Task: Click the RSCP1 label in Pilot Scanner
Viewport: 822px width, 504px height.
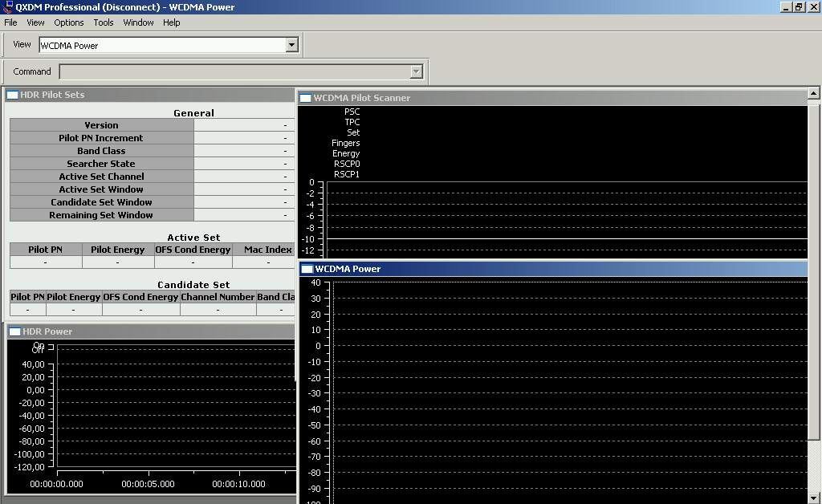Action: coord(347,174)
